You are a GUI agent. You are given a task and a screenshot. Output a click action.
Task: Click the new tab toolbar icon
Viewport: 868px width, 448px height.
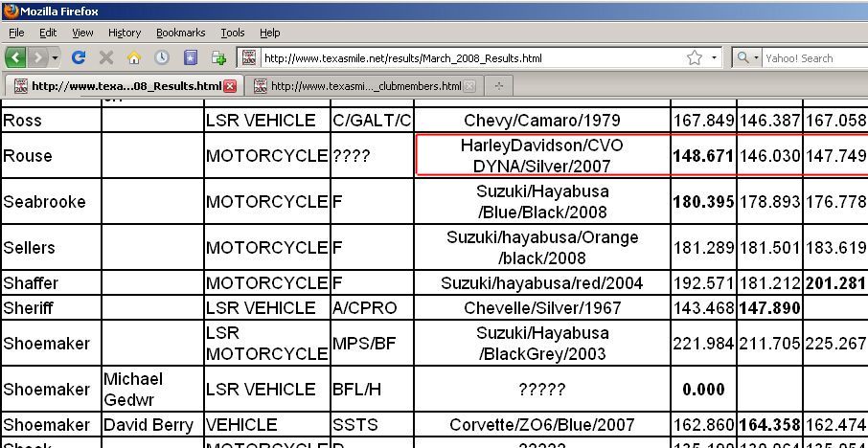(218, 57)
